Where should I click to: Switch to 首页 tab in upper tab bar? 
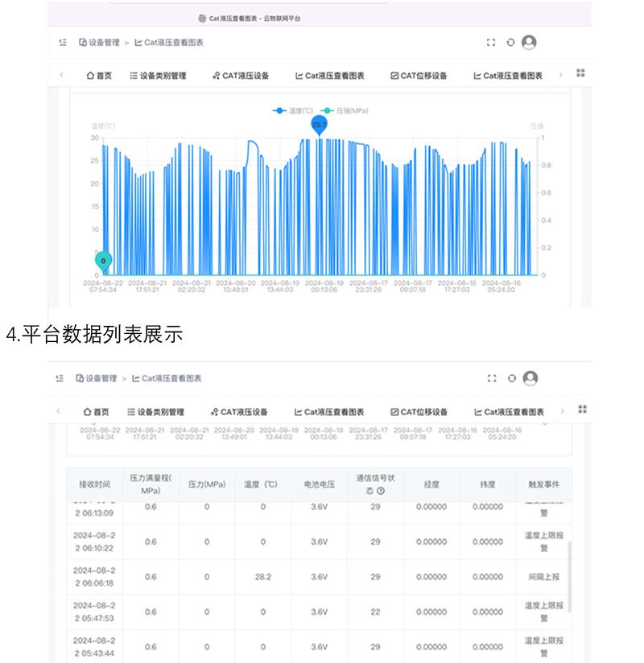click(x=99, y=76)
